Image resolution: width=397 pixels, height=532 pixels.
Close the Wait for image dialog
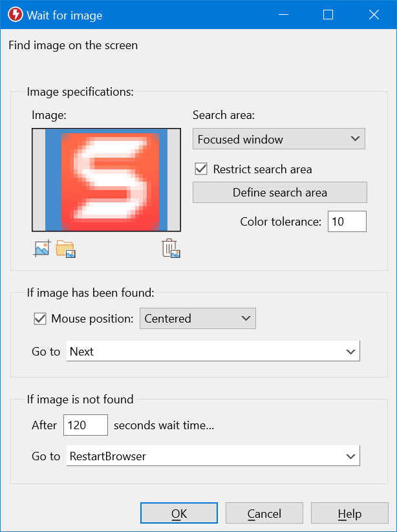coord(374,15)
